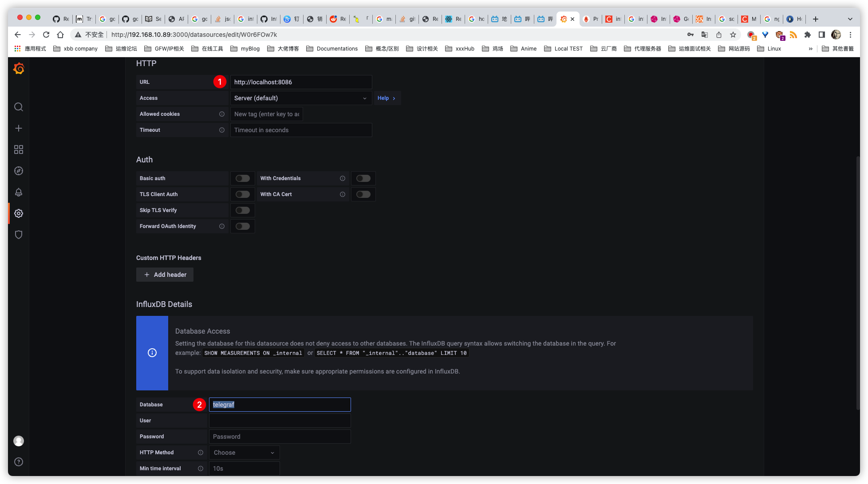868x484 pixels.
Task: Show Min time interval info icon
Action: click(201, 468)
